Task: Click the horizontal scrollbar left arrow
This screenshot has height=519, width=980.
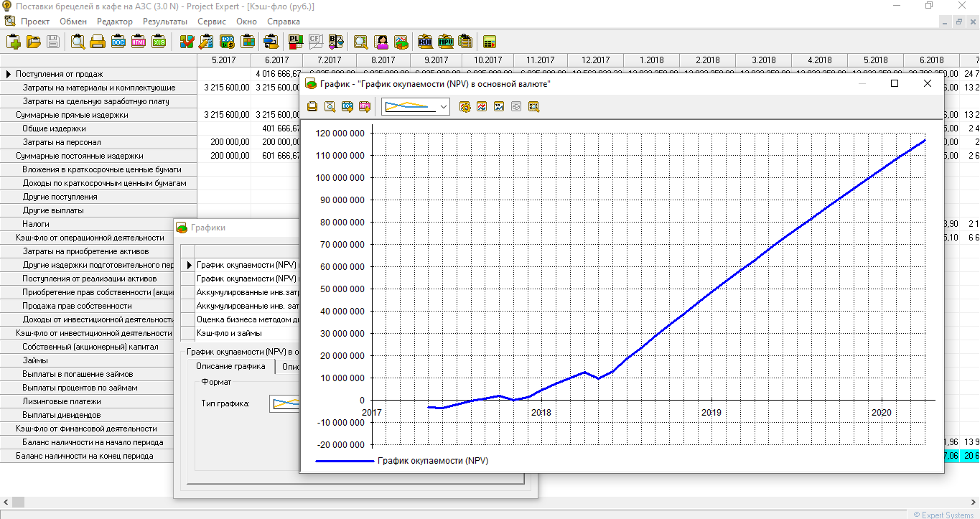Action: (x=5, y=502)
